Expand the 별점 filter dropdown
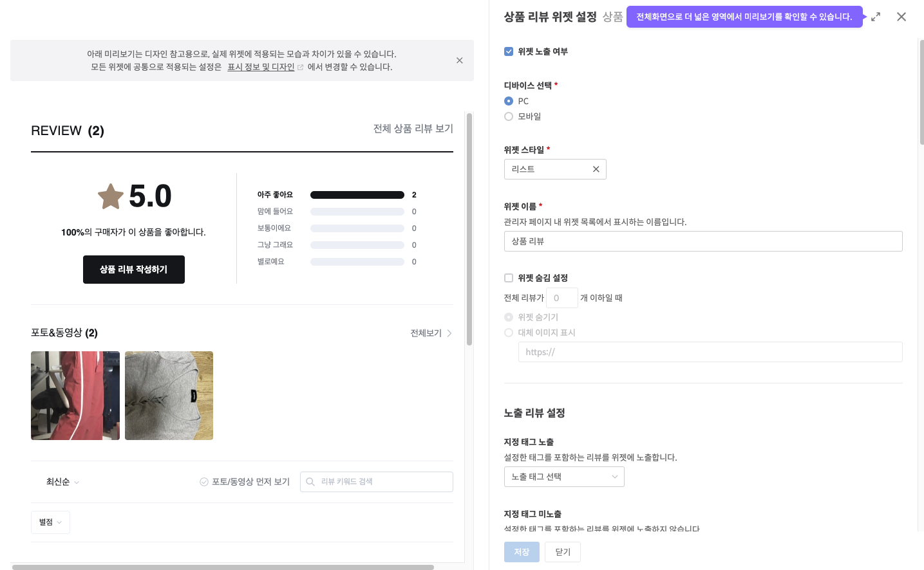 click(x=50, y=522)
